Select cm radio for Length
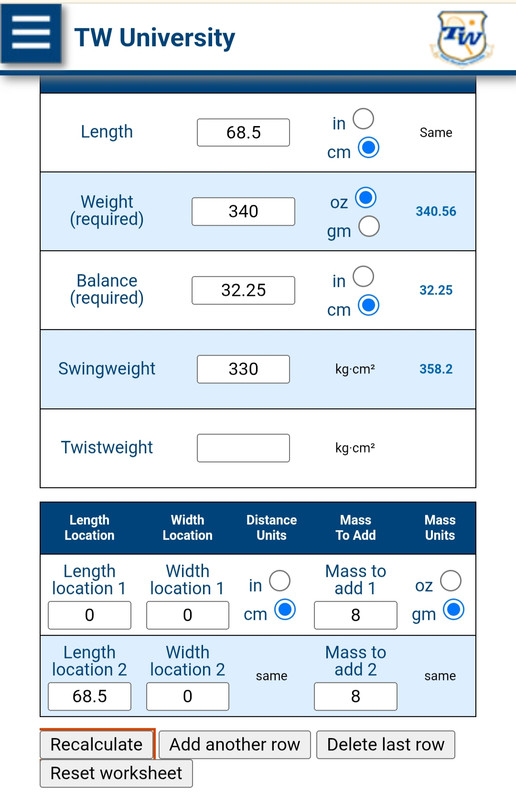Screen dimensions: 516x799 (369, 148)
